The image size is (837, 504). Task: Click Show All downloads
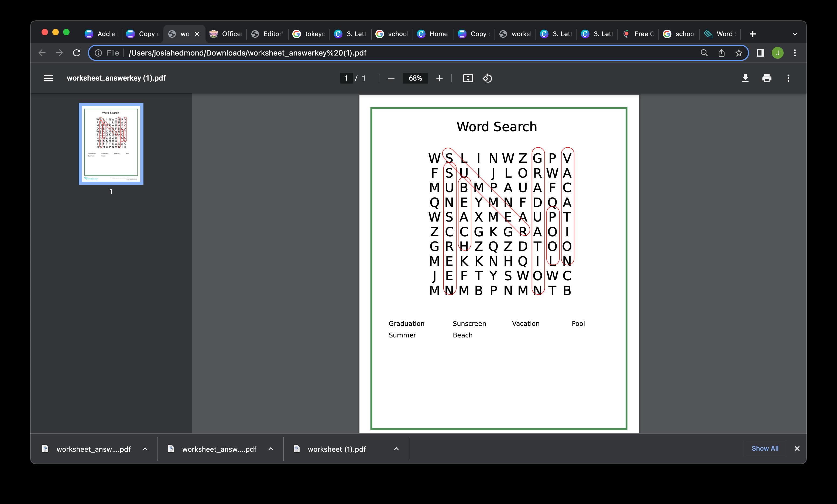pyautogui.click(x=765, y=448)
